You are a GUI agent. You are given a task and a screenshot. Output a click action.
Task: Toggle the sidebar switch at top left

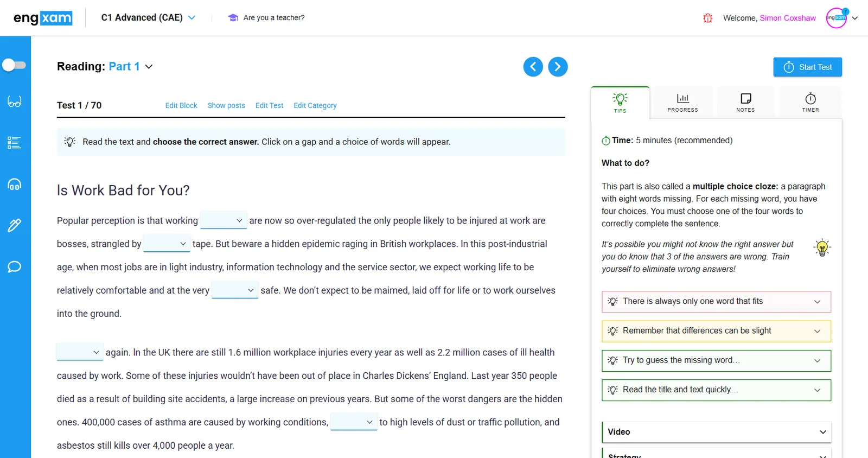pyautogui.click(x=14, y=65)
